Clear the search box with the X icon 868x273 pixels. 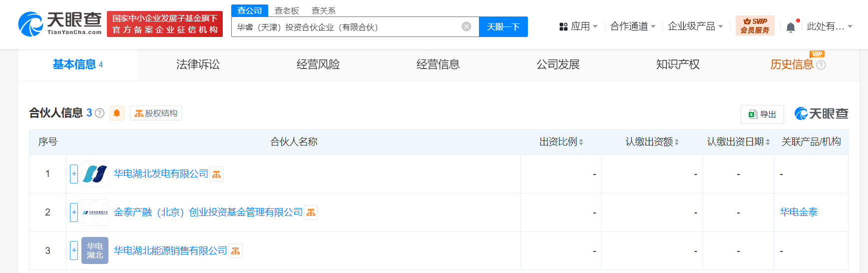466,26
